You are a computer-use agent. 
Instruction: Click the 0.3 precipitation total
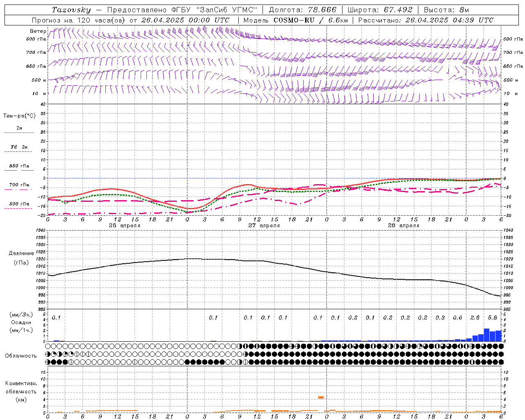click(x=440, y=318)
